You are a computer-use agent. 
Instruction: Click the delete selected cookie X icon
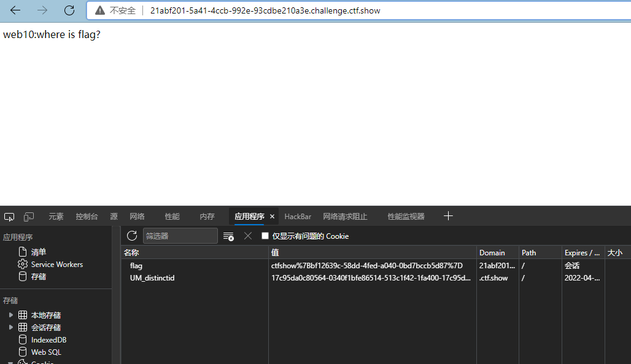248,236
